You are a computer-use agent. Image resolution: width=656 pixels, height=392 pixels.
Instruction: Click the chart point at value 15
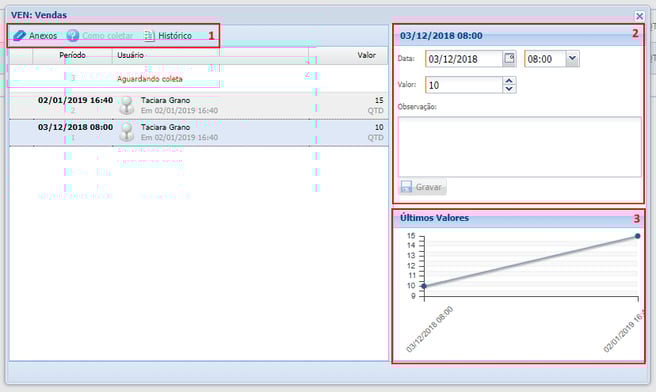tap(638, 236)
